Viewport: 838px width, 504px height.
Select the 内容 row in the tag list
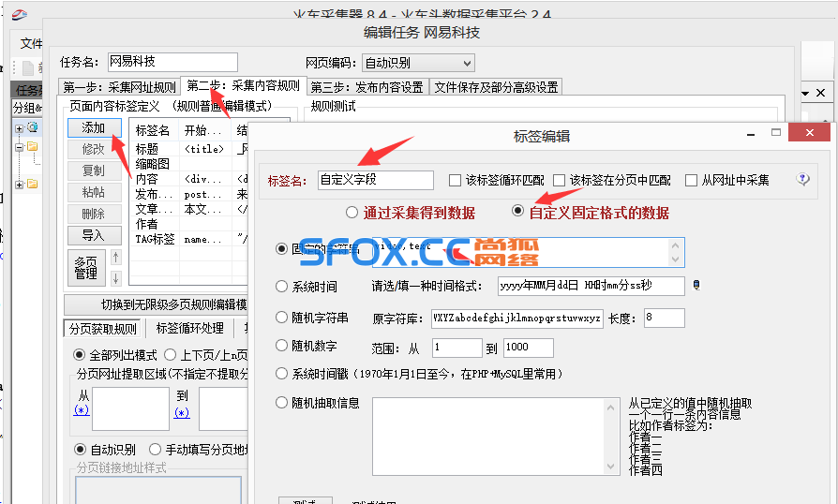click(188, 179)
